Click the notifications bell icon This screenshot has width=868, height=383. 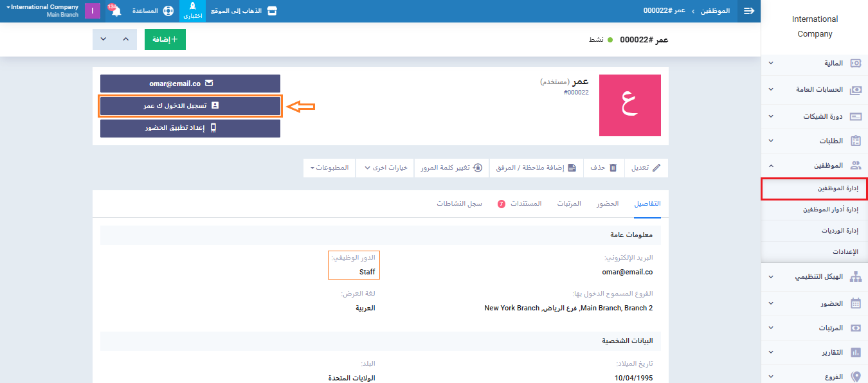pyautogui.click(x=116, y=11)
